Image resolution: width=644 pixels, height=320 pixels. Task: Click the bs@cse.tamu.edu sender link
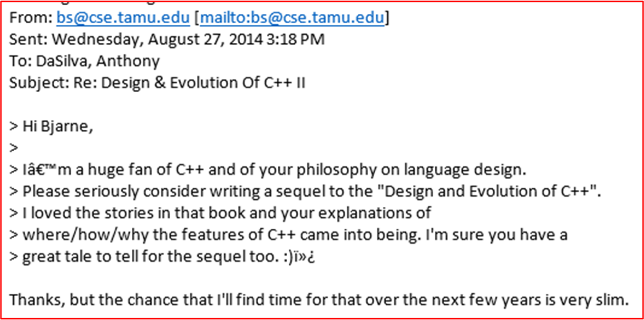123,18
